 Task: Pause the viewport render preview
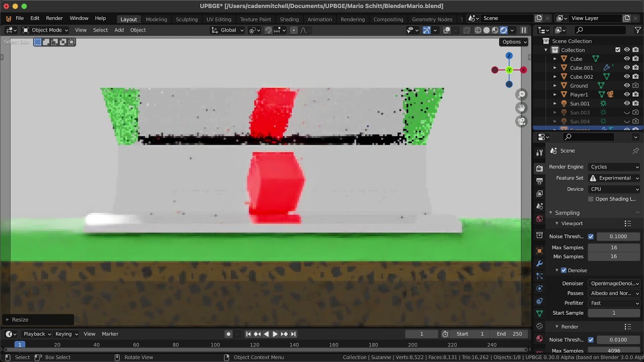(x=524, y=30)
